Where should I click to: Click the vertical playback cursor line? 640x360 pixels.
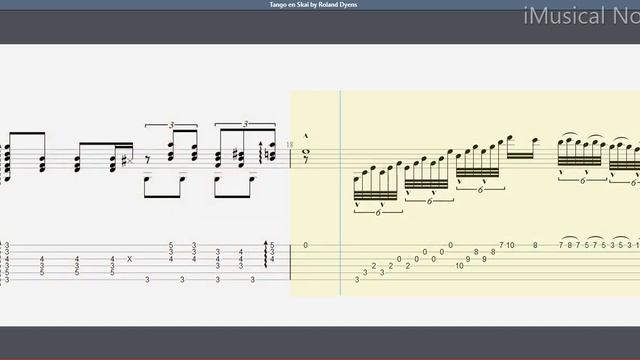coord(340,193)
